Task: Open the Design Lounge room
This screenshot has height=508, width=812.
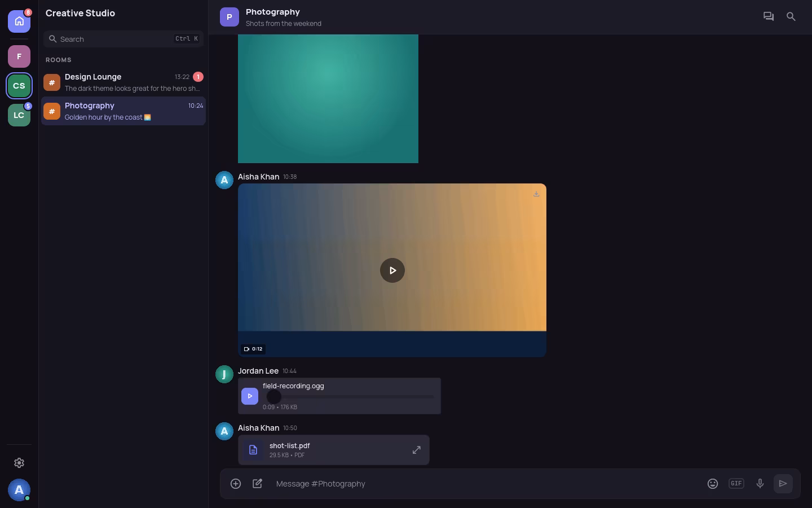Action: click(x=123, y=82)
